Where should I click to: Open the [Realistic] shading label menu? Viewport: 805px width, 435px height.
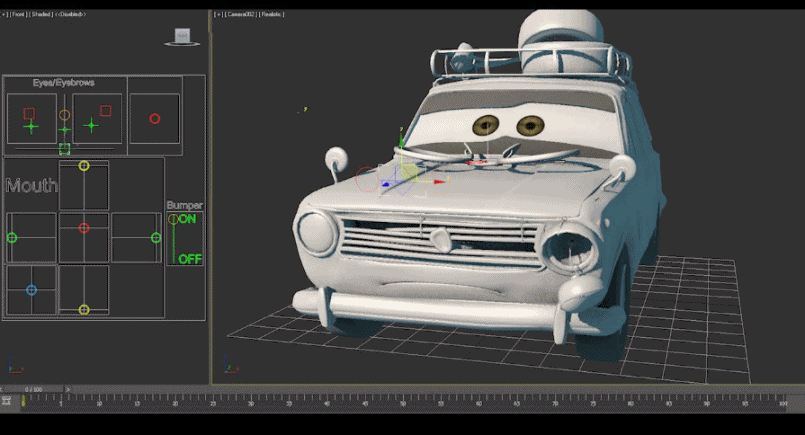point(271,14)
